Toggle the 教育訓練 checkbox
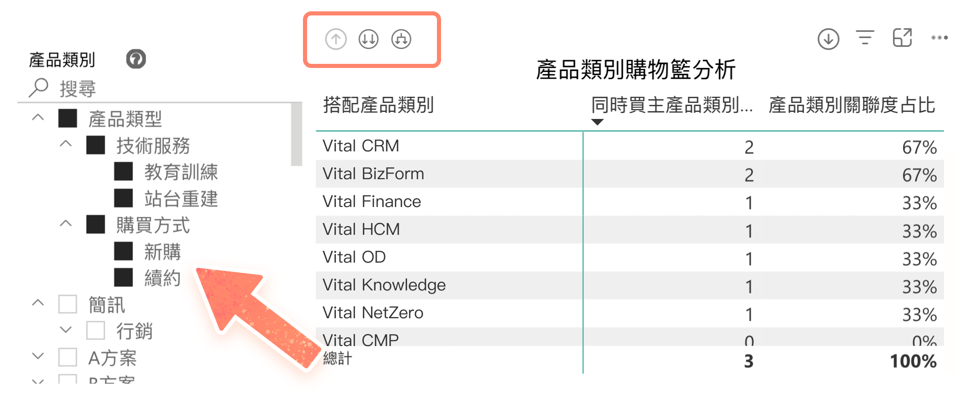This screenshot has height=413, width=980. [x=124, y=171]
